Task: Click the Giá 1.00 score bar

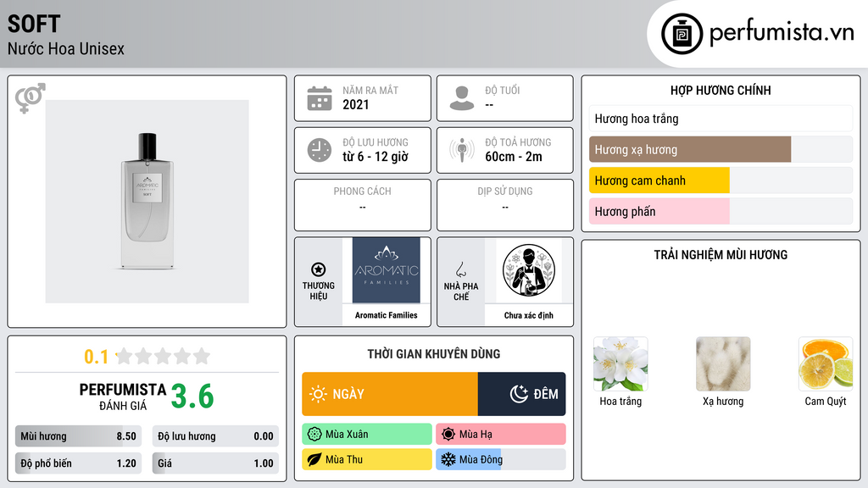Action: point(215,463)
